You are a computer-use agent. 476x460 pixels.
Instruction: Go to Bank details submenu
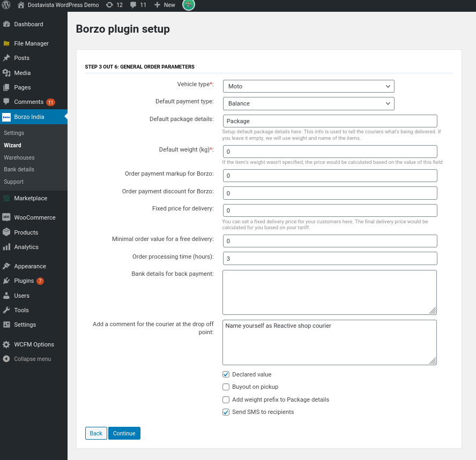pyautogui.click(x=19, y=170)
